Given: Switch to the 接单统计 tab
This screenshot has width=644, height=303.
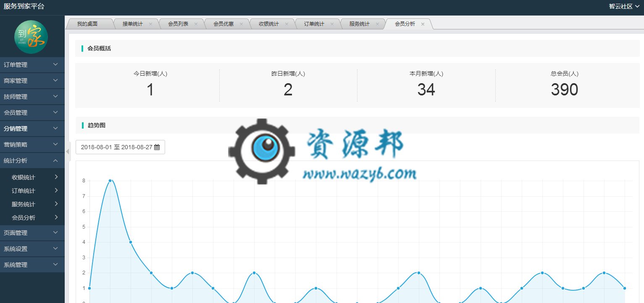Looking at the screenshot, I should (x=133, y=24).
